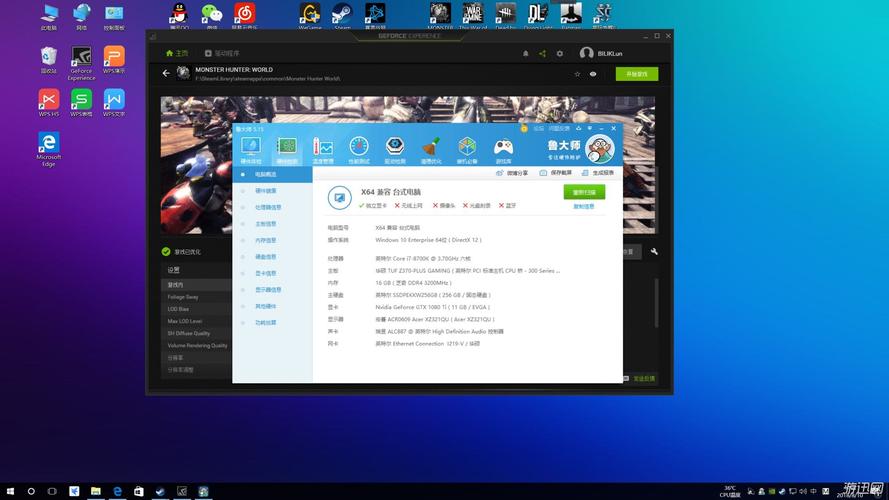Select the Volume Rendering Quality setting row
The height and width of the screenshot is (500, 889).
pyautogui.click(x=197, y=345)
